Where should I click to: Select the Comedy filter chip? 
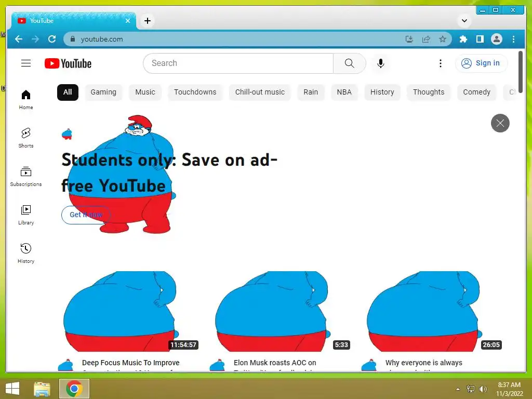(477, 92)
